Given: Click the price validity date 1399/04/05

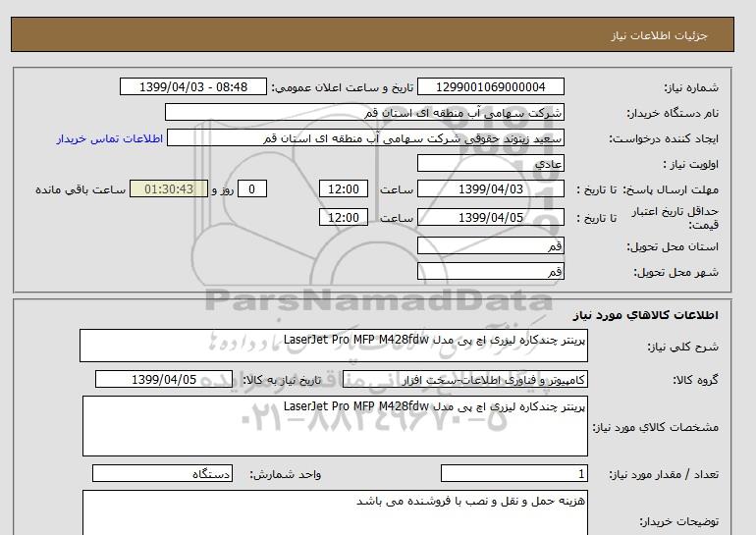Looking at the screenshot, I should click(x=490, y=217).
